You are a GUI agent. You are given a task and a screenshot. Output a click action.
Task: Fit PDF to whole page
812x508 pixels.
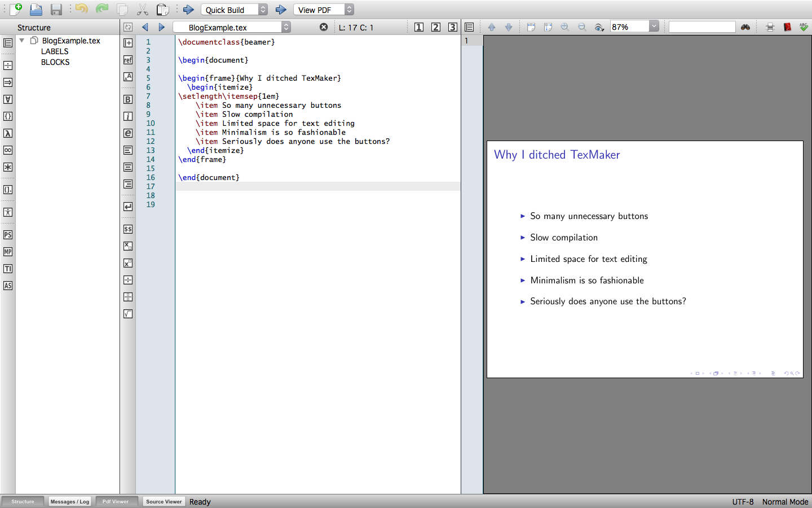pos(548,27)
